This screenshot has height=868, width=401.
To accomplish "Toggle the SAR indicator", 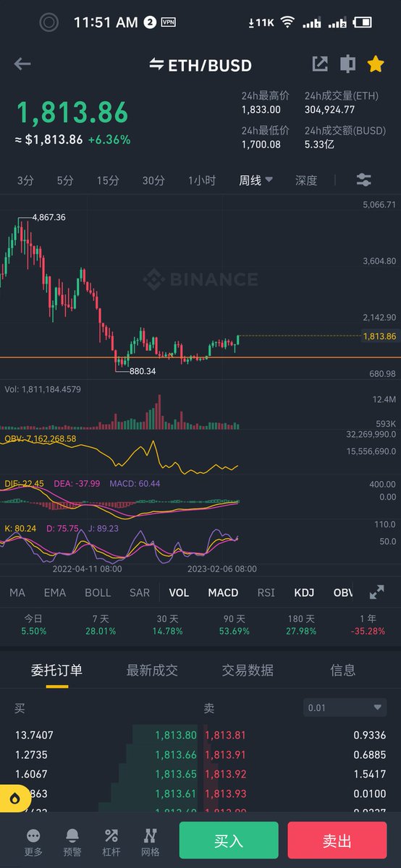I will point(140,592).
